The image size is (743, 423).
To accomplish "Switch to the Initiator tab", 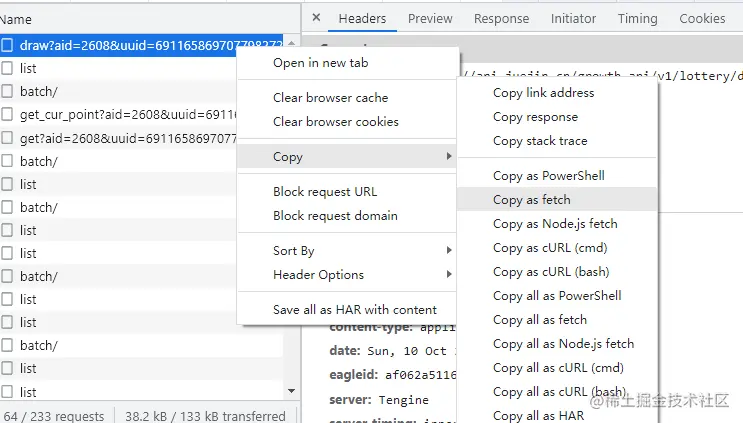I will coord(573,18).
